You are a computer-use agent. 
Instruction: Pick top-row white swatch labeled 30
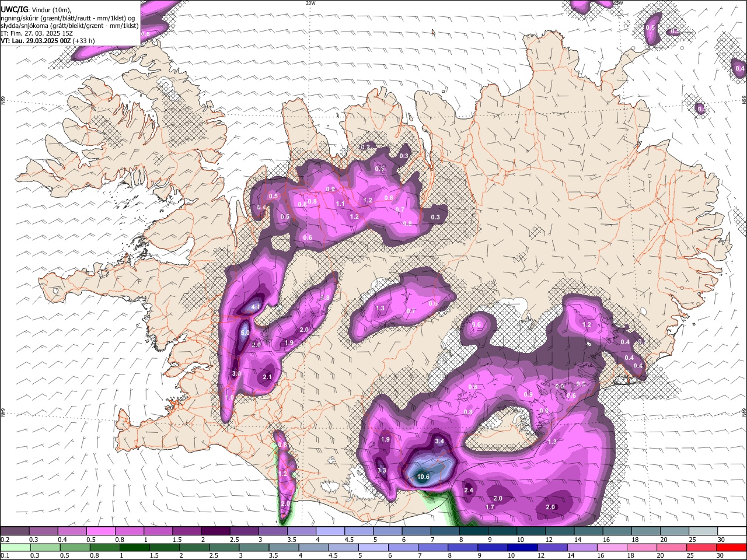(x=732, y=531)
